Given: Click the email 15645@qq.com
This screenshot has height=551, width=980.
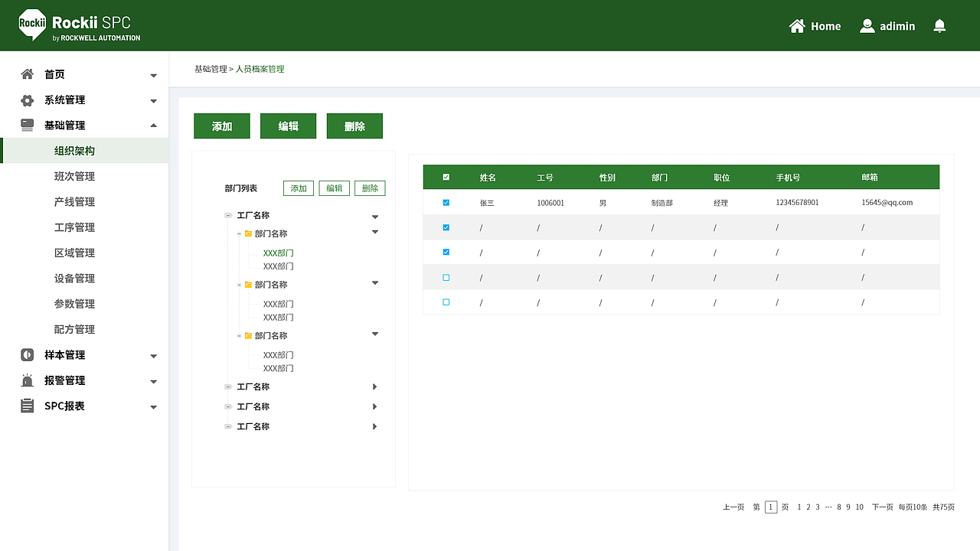Looking at the screenshot, I should click(887, 203).
